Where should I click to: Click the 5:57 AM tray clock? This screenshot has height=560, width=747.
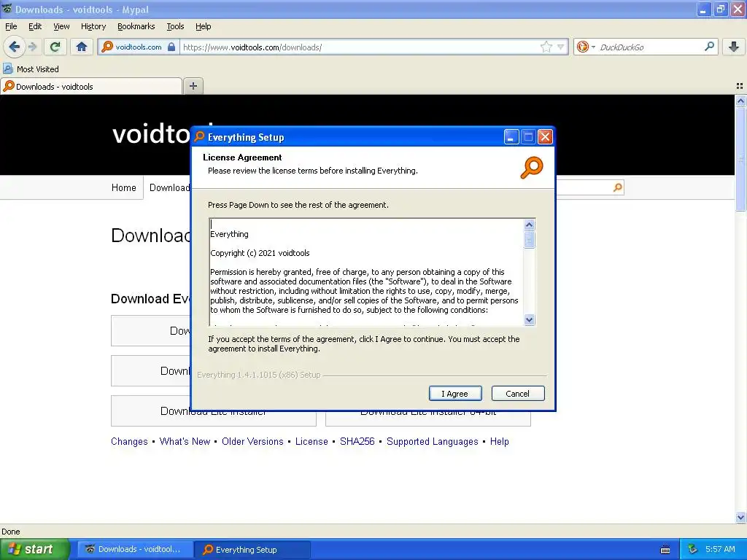point(720,549)
